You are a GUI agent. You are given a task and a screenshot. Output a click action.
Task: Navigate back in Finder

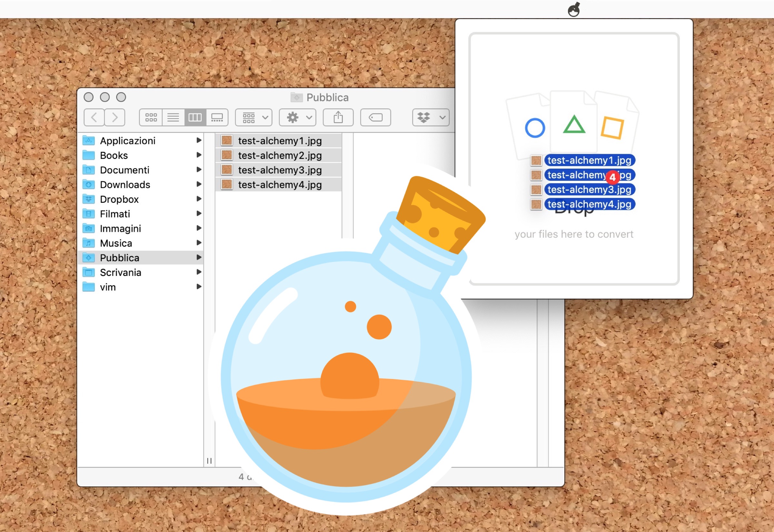94,117
